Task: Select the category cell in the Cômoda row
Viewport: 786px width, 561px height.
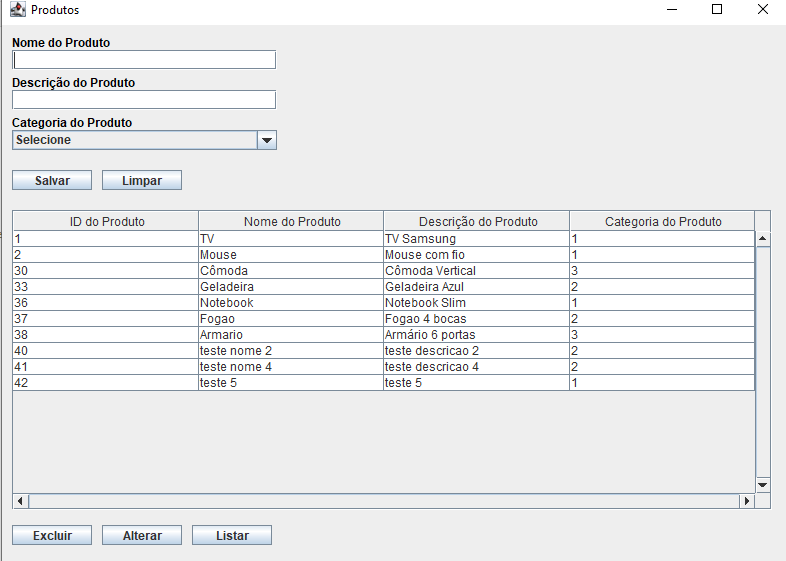Action: coord(662,271)
